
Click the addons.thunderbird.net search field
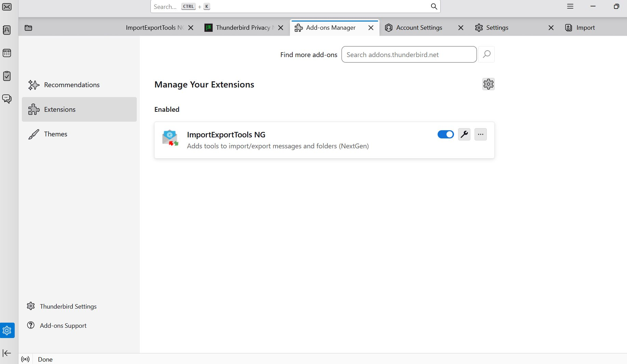click(x=409, y=54)
